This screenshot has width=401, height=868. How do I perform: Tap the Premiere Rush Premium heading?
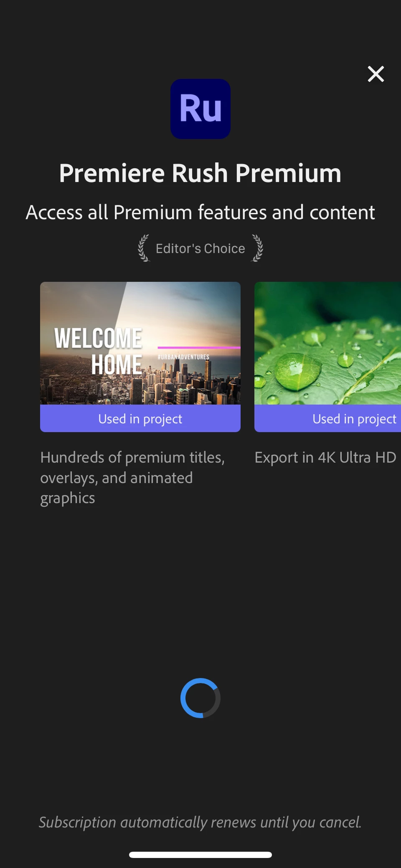pyautogui.click(x=200, y=173)
